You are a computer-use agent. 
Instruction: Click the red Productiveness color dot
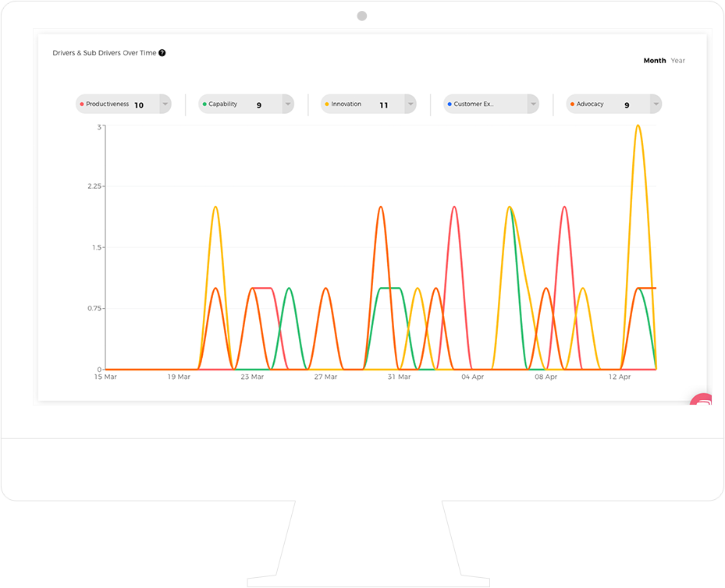pyautogui.click(x=82, y=104)
